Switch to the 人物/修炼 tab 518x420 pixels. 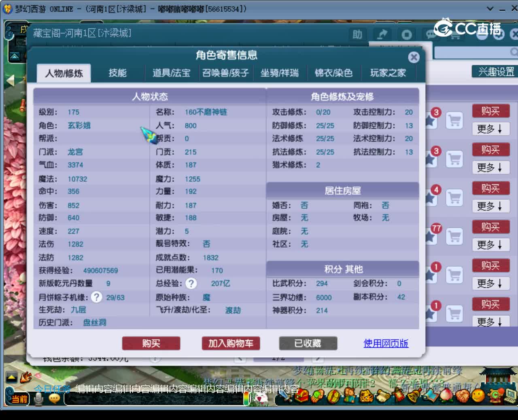[x=64, y=73]
